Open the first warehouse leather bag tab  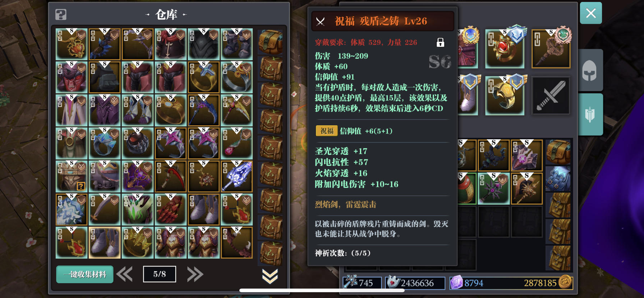click(x=270, y=42)
